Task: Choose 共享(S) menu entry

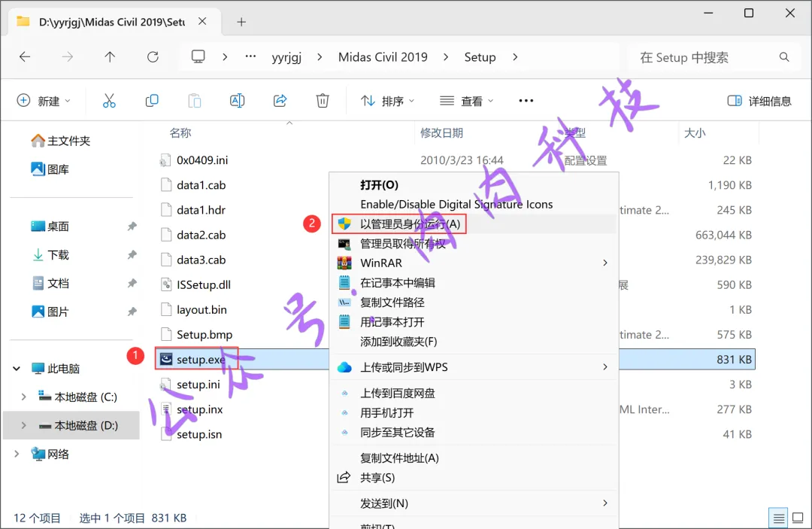Action: [x=474, y=478]
